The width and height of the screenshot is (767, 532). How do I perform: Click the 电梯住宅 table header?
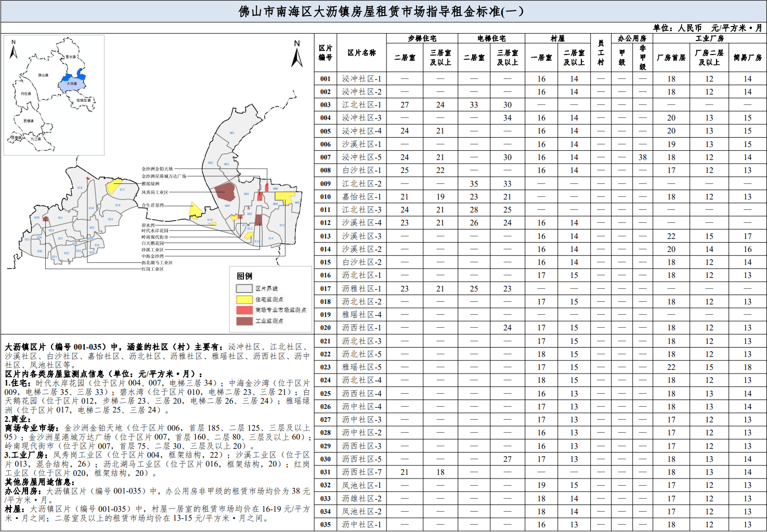[491, 38]
